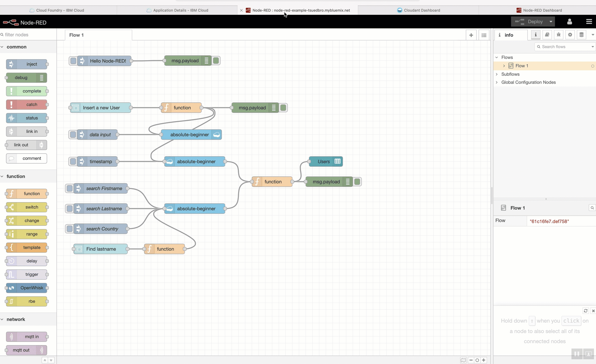Select the OpenWhisk node in palette
The image size is (596, 364).
(27, 288)
